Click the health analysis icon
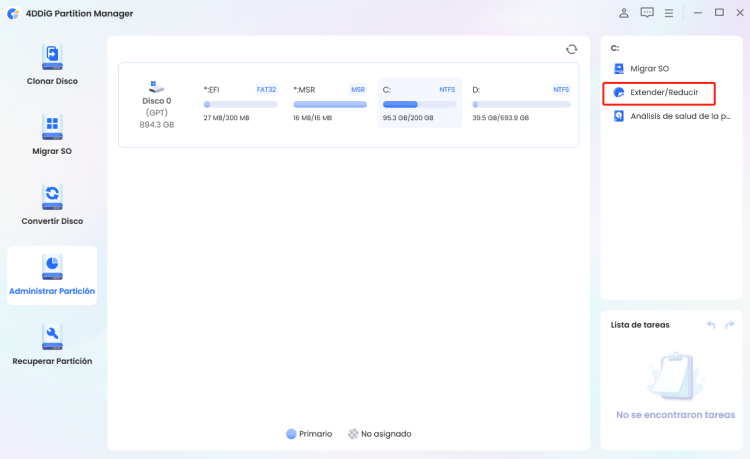 (x=619, y=116)
